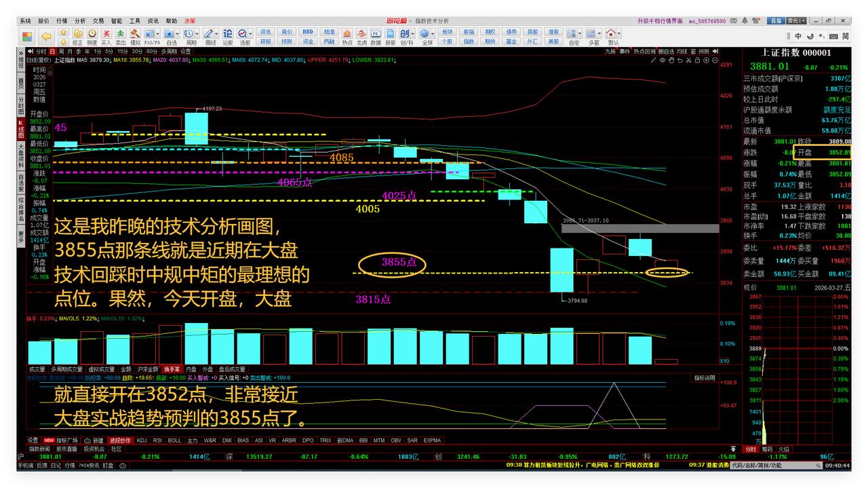
Task: Open the 委托 dropdown in title bar
Action: click(x=796, y=21)
